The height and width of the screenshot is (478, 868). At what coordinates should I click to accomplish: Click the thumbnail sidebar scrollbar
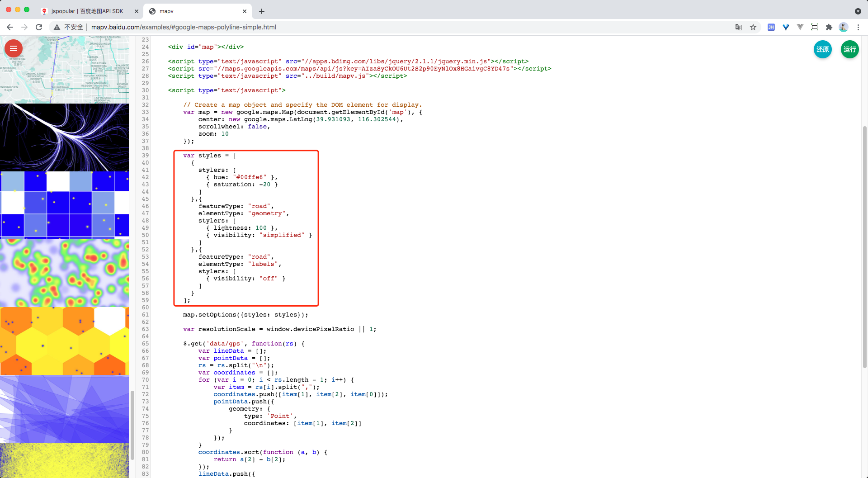click(x=132, y=425)
